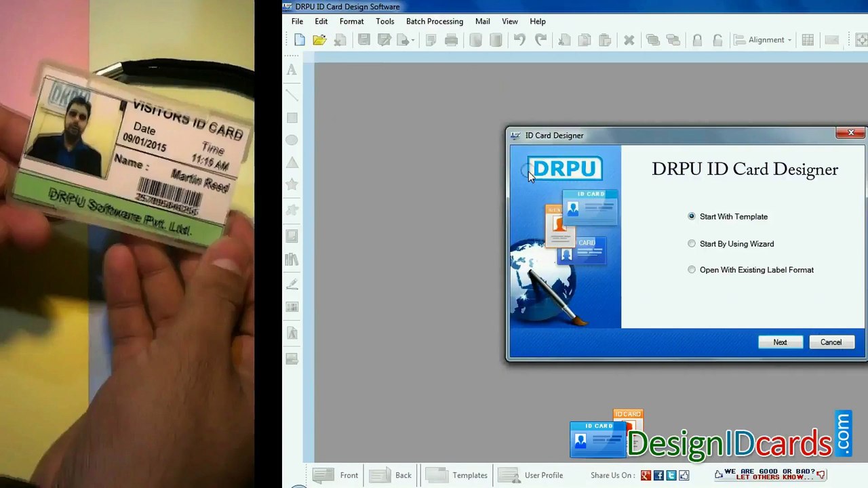Click the Copy icon in toolbar
The image size is (868, 488).
pos(585,40)
